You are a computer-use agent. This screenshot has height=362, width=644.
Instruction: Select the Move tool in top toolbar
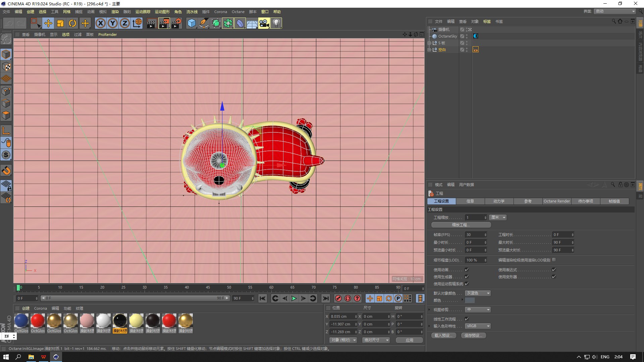pos(48,23)
